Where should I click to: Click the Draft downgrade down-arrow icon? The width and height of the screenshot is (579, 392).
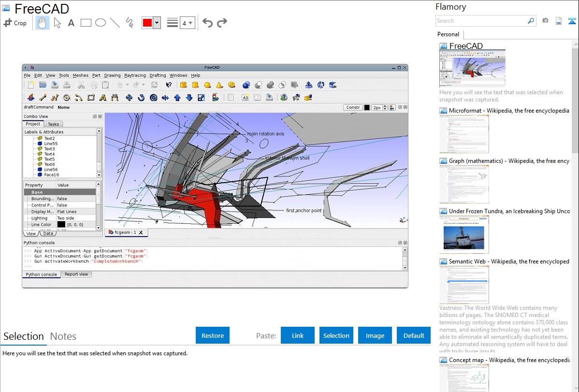pos(189,98)
